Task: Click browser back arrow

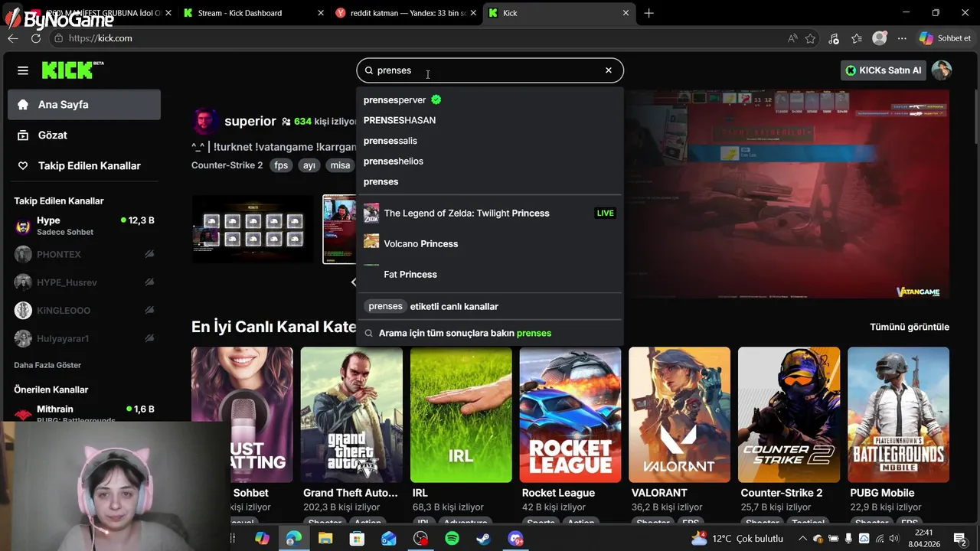Action: point(13,38)
